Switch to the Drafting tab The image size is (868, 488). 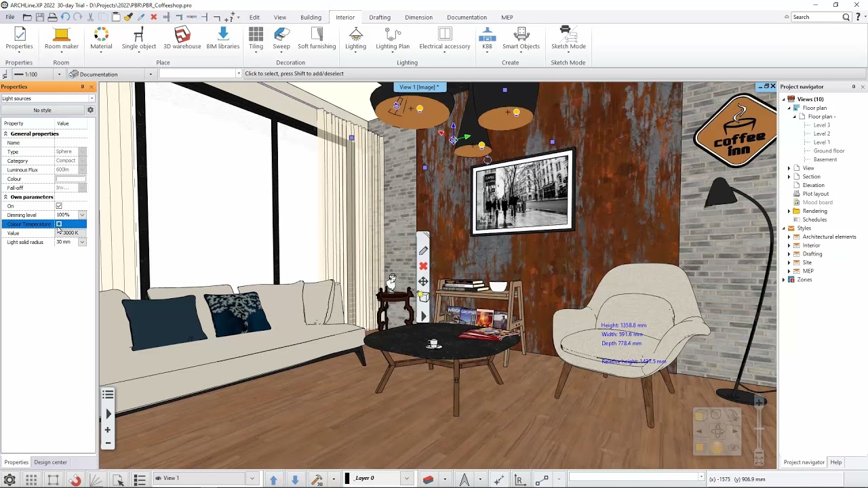380,17
